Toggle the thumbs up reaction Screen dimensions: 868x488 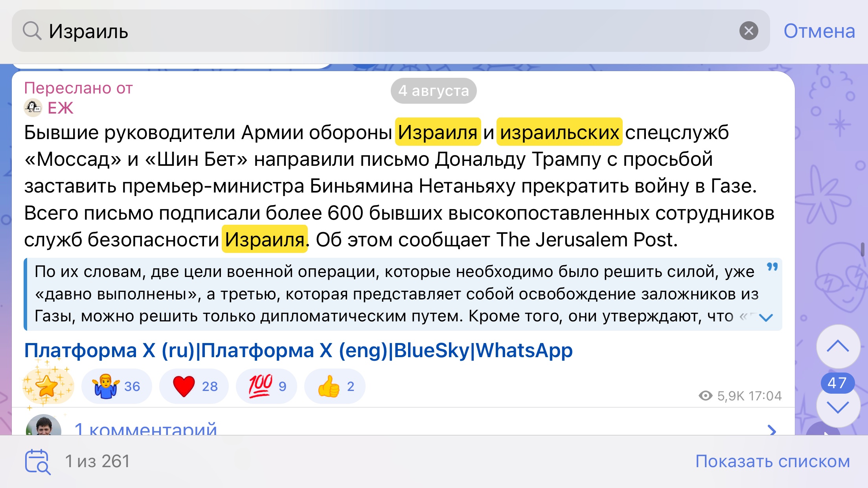(x=335, y=386)
